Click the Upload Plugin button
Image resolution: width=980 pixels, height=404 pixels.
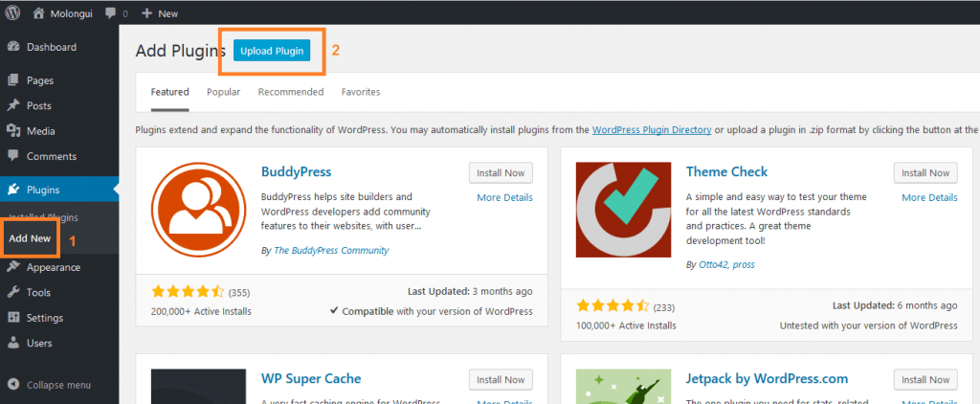[x=272, y=51]
